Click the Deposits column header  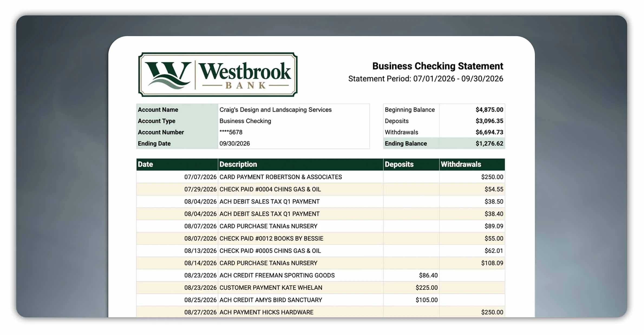point(411,164)
